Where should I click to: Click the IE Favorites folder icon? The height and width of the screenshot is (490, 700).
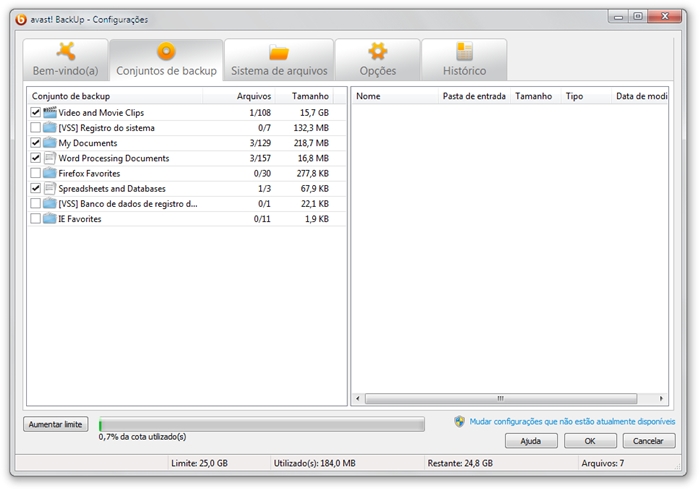(x=50, y=219)
